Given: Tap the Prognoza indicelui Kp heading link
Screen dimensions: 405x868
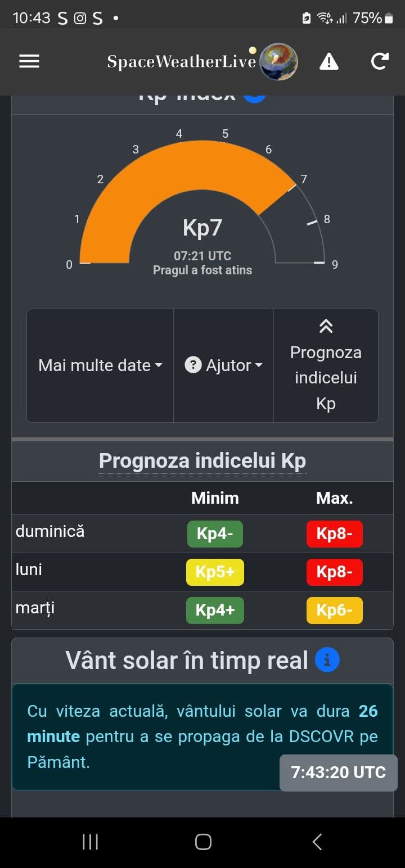Looking at the screenshot, I should point(202,461).
